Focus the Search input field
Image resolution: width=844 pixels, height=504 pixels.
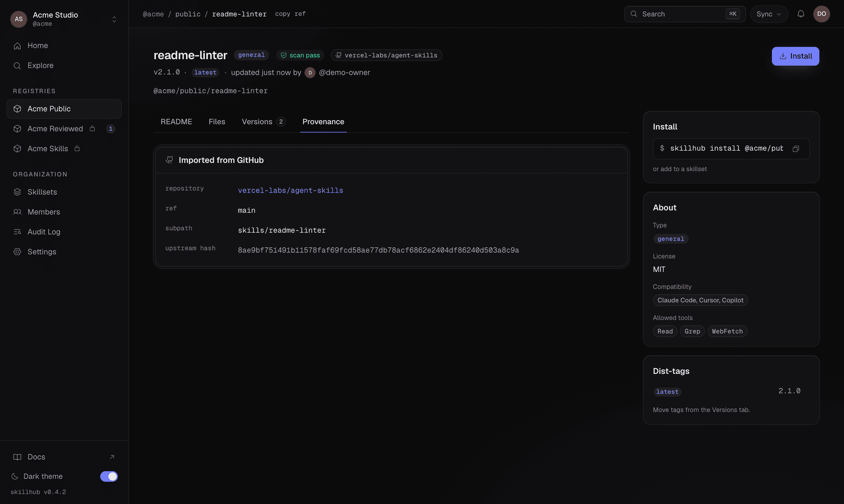[685, 14]
